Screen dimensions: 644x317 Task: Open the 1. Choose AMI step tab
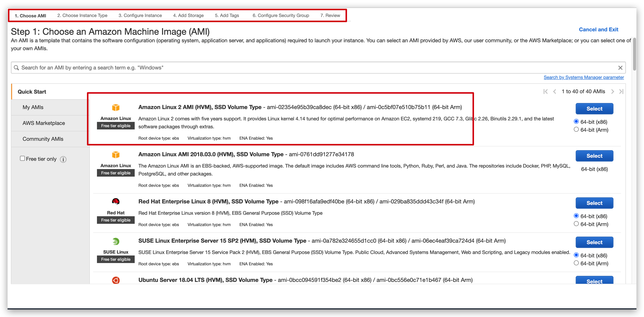(x=30, y=16)
